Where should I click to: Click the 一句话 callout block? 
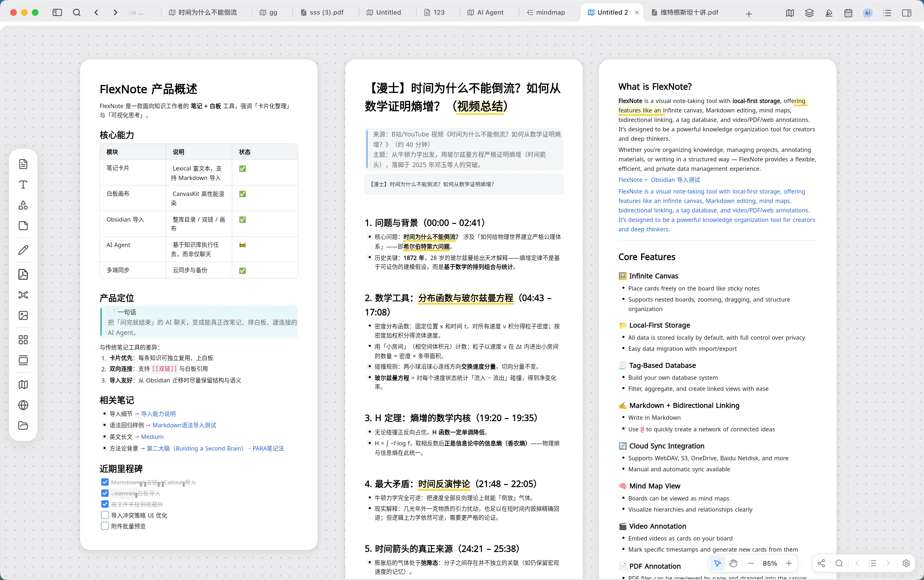click(199, 322)
